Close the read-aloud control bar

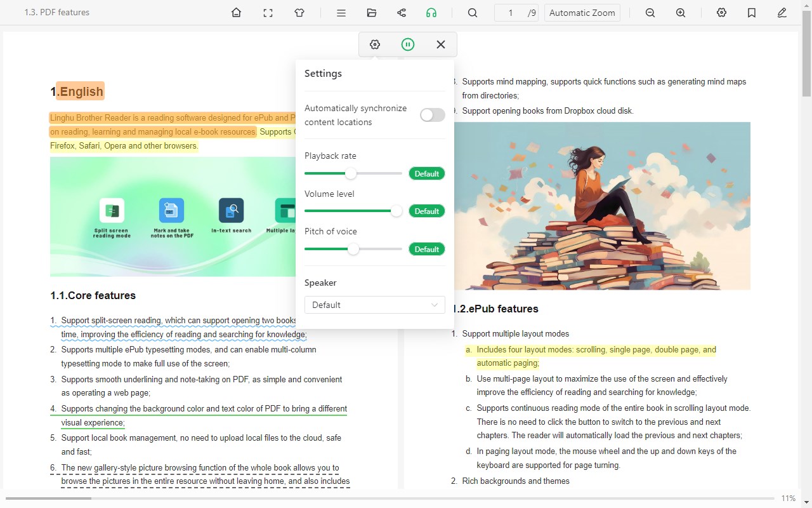pyautogui.click(x=441, y=44)
